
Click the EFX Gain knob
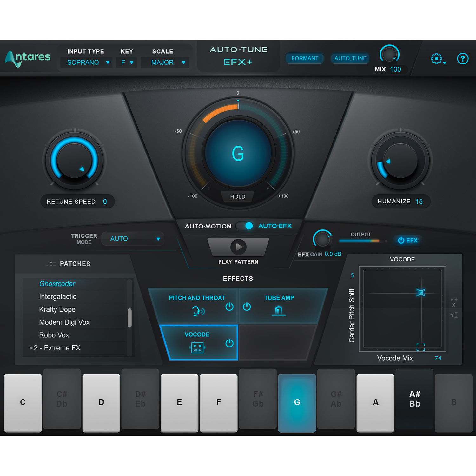pyautogui.click(x=323, y=239)
